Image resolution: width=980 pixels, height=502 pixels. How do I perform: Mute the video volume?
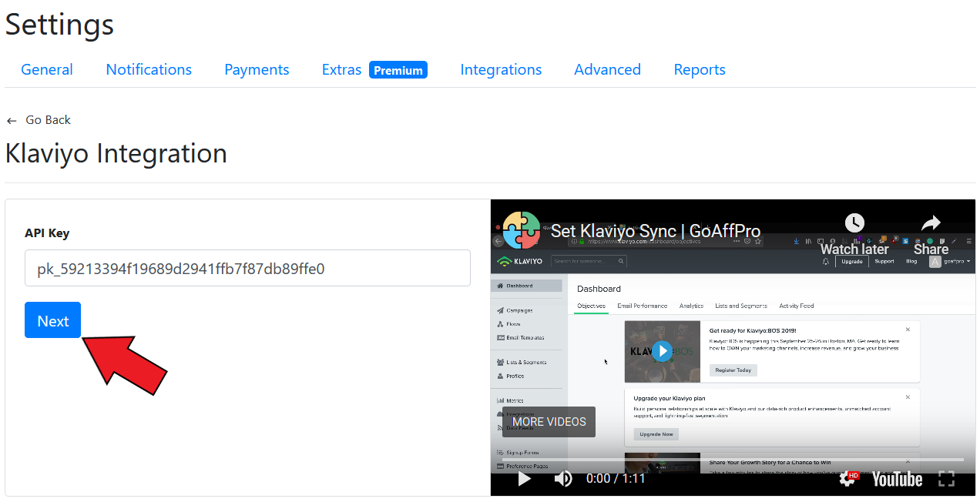(x=563, y=479)
